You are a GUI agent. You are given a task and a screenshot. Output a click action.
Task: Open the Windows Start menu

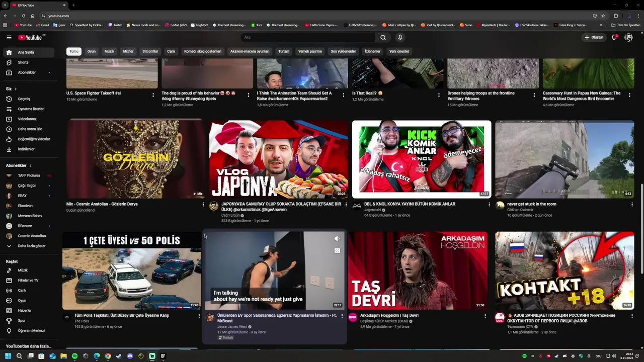8,356
